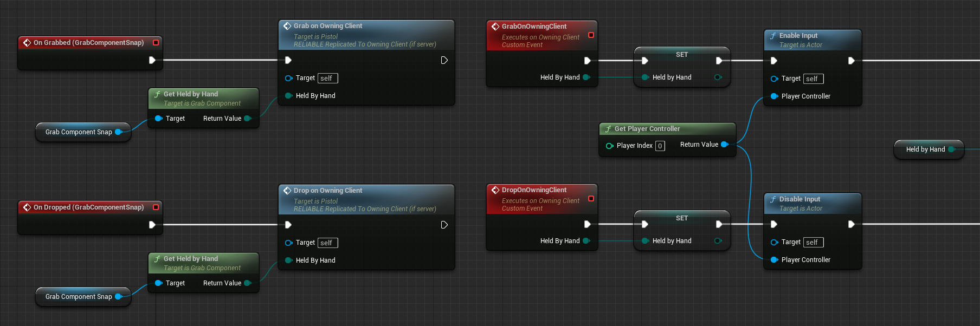Image resolution: width=980 pixels, height=326 pixels.
Task: Click exec input pin of the upper SET node
Action: click(x=645, y=61)
